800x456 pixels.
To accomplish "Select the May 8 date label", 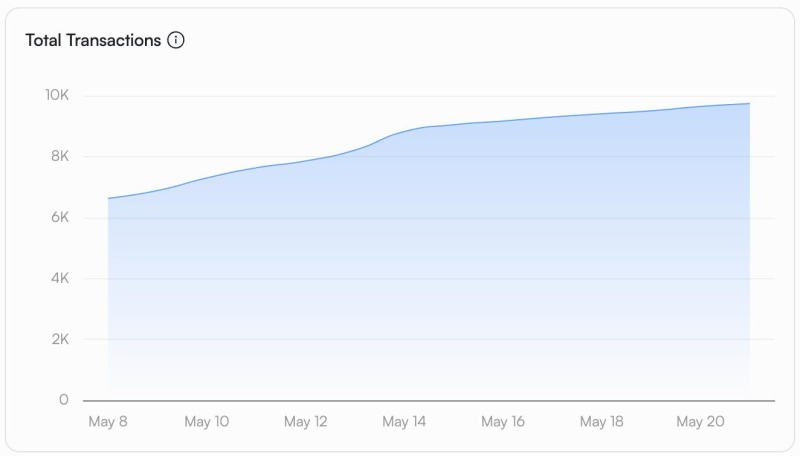I will click(x=108, y=422).
